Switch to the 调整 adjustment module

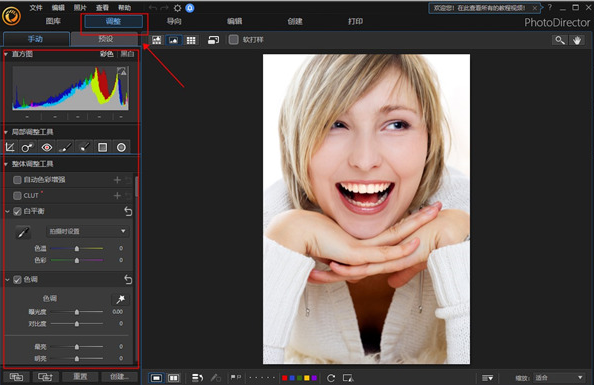point(113,22)
